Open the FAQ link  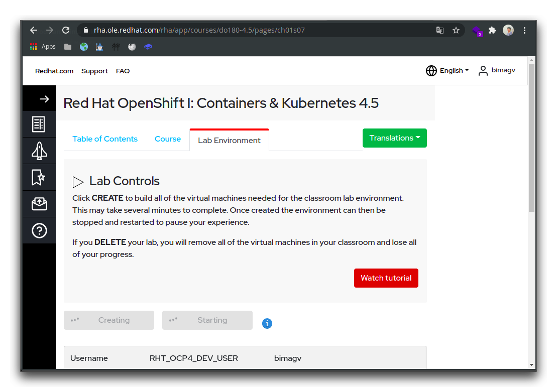click(x=123, y=71)
